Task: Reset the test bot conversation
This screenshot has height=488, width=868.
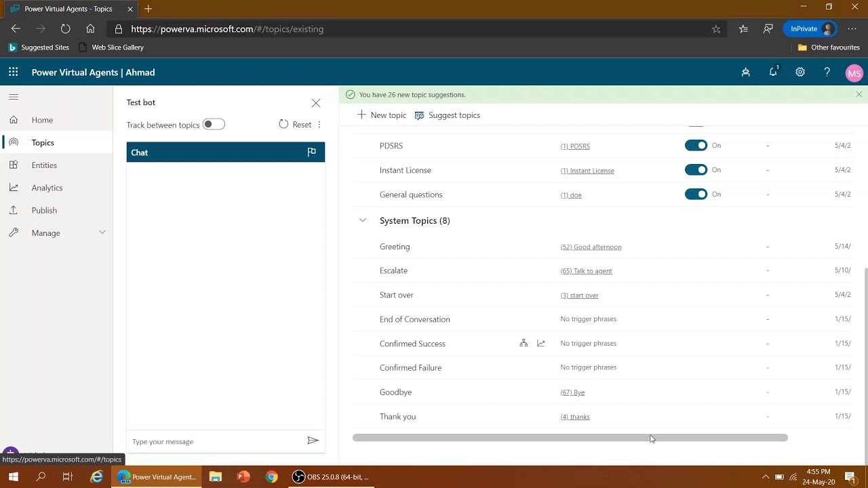Action: tap(295, 125)
